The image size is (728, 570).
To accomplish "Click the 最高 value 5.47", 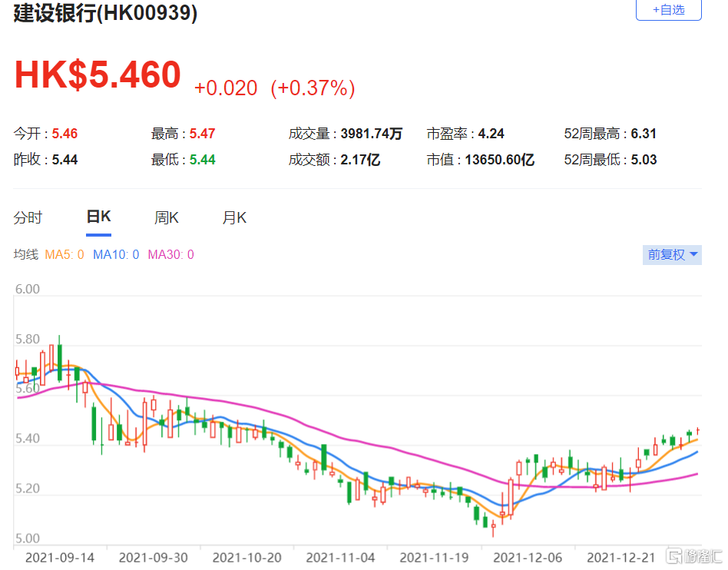I will (x=203, y=134).
